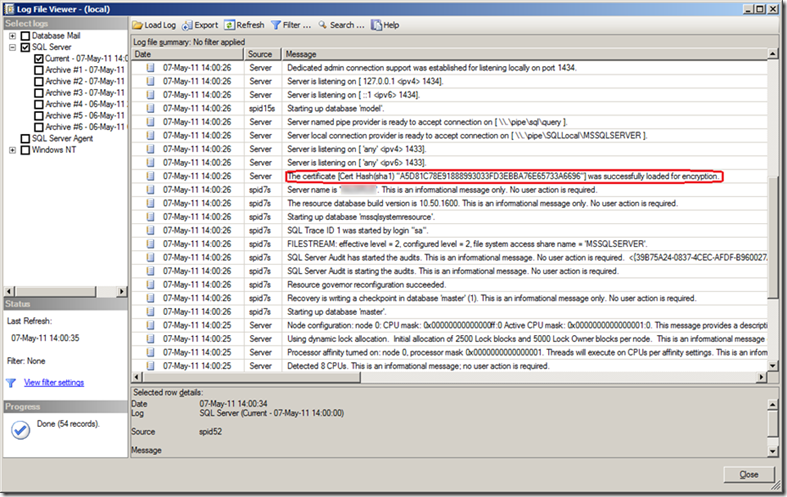
Task: Tick the SQL Server Agent checkbox
Action: pos(25,139)
